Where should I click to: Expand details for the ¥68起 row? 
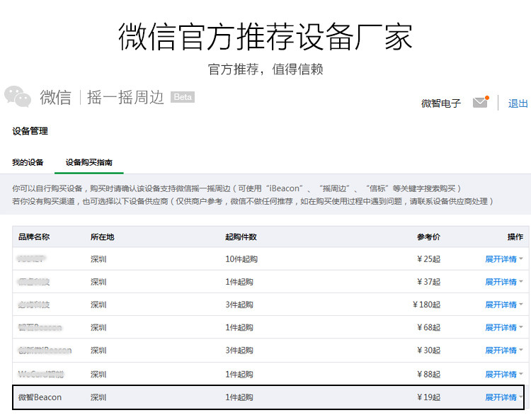coord(504,327)
